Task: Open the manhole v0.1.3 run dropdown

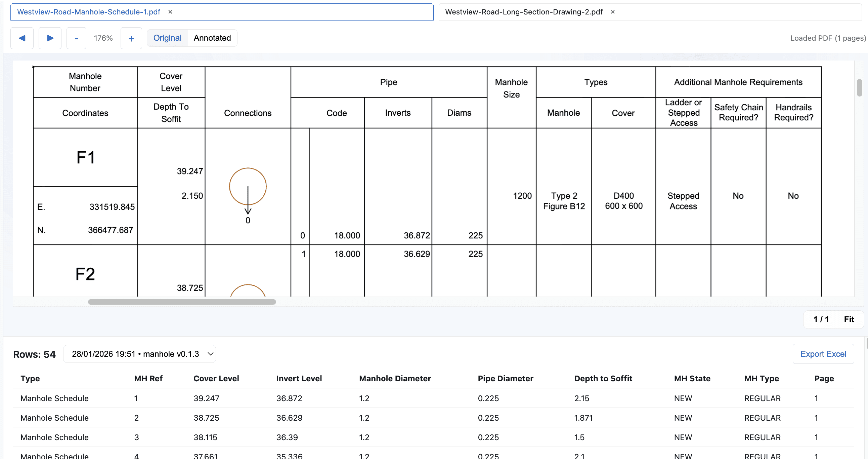Action: (x=139, y=354)
